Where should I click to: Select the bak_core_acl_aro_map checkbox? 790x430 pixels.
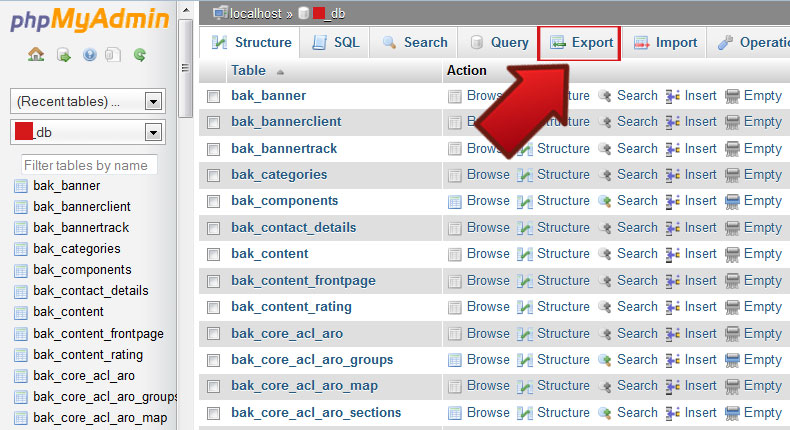[x=213, y=386]
